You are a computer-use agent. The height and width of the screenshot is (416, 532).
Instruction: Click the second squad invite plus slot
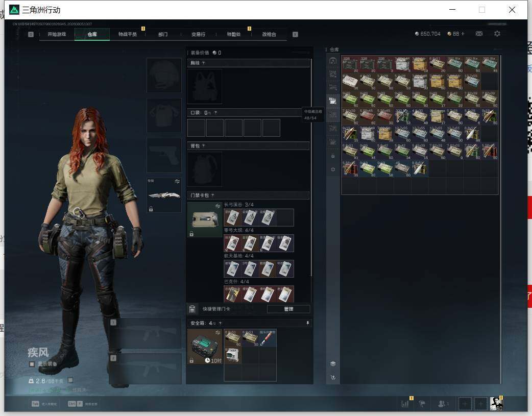click(480, 404)
